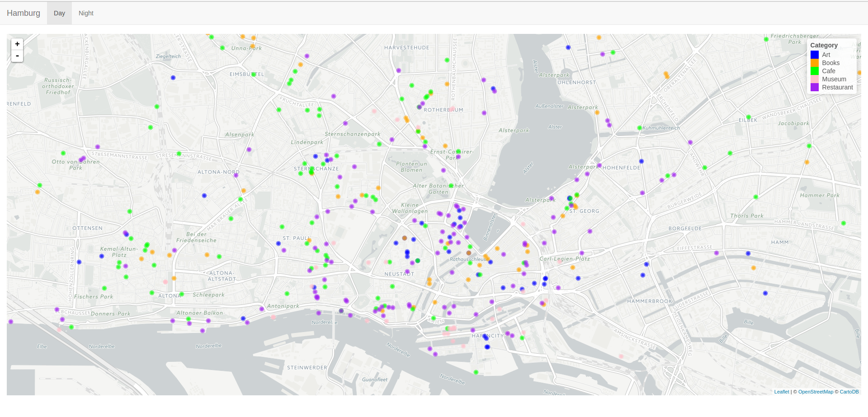
Task: Click the orange Books legend swatch
Action: click(x=815, y=63)
